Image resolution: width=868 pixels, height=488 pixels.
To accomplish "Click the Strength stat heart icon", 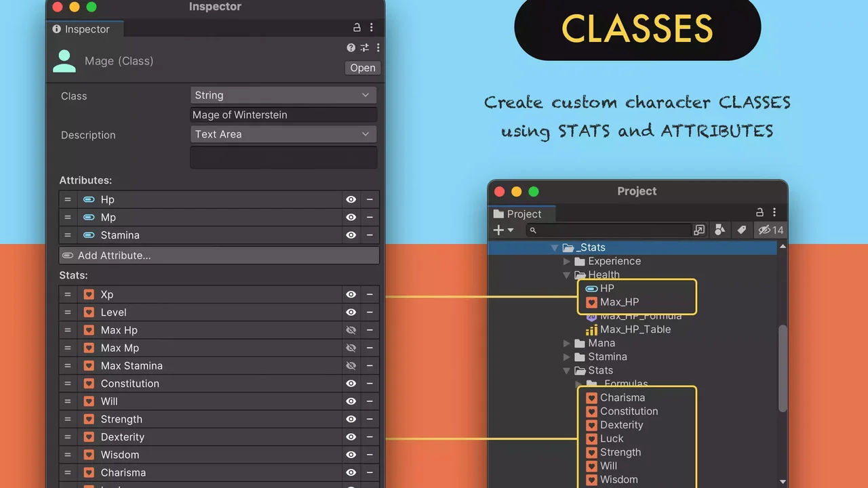I will pos(89,419).
